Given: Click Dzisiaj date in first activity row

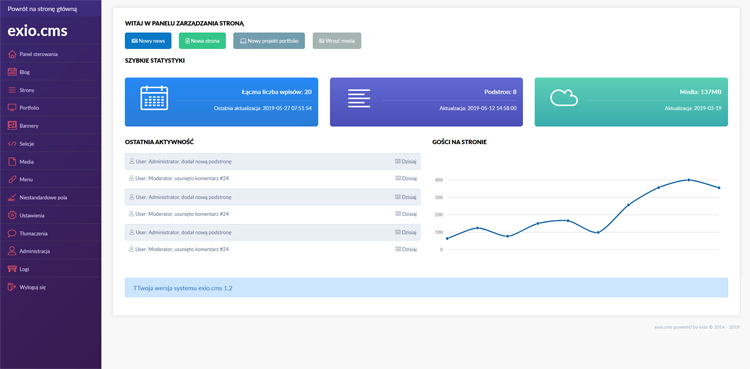Looking at the screenshot, I should (409, 162).
